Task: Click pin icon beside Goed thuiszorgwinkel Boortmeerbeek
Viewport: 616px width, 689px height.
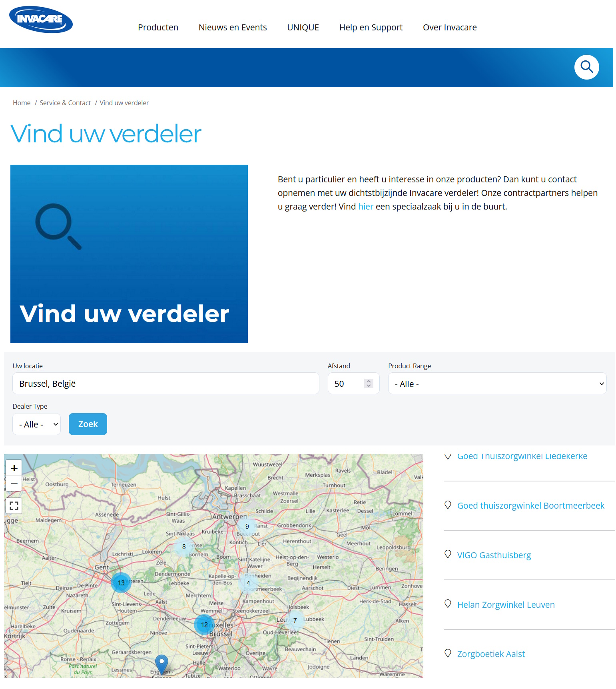Action: click(x=448, y=505)
